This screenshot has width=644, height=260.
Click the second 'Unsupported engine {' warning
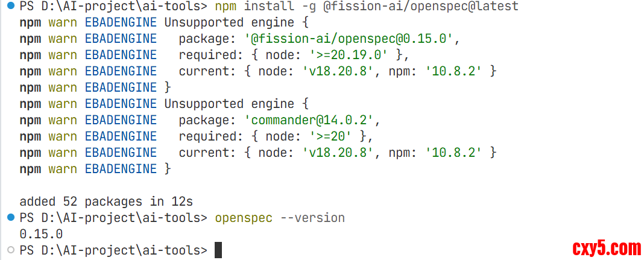[x=236, y=104]
